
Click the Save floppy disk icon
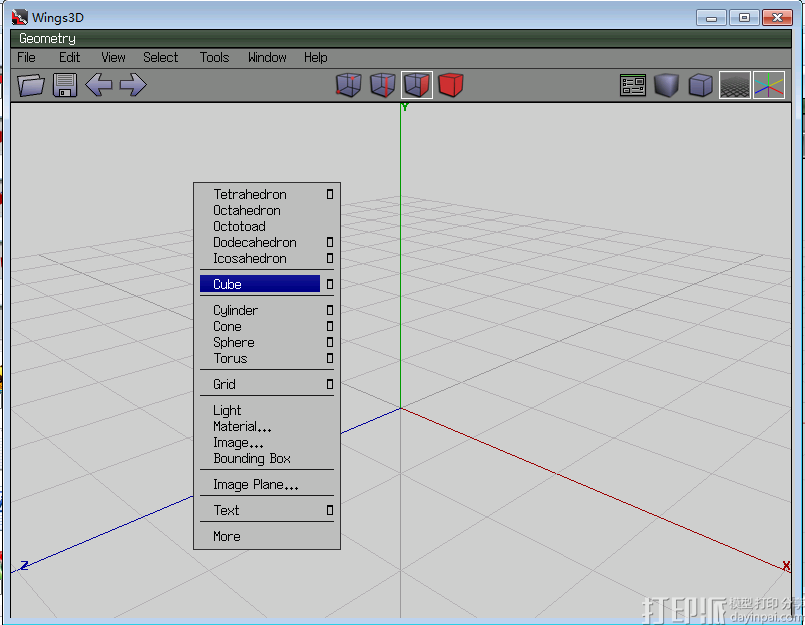[x=65, y=85]
